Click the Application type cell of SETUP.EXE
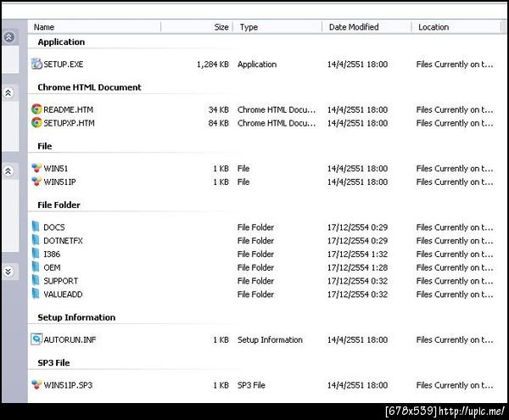Screen dimensions: 509x420 click(x=257, y=64)
